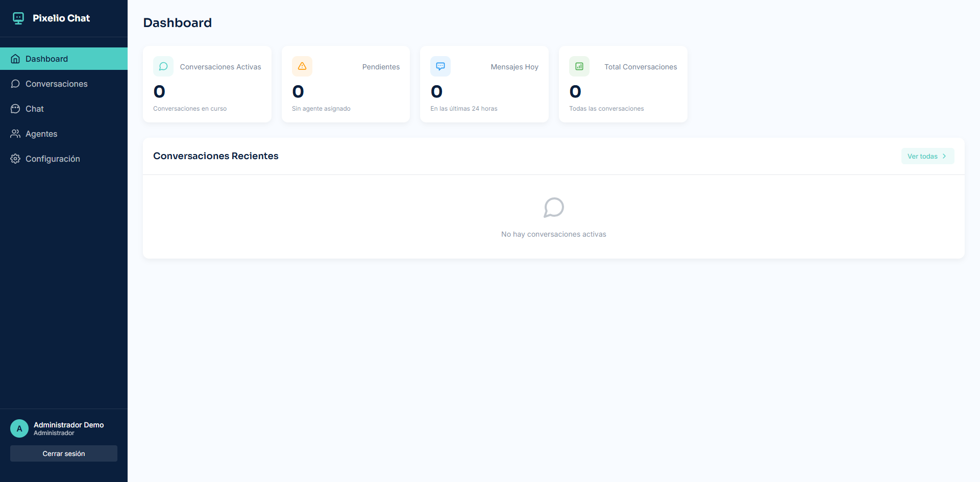The image size is (980, 482).
Task: Click the Dashboard page heading
Action: (177, 22)
